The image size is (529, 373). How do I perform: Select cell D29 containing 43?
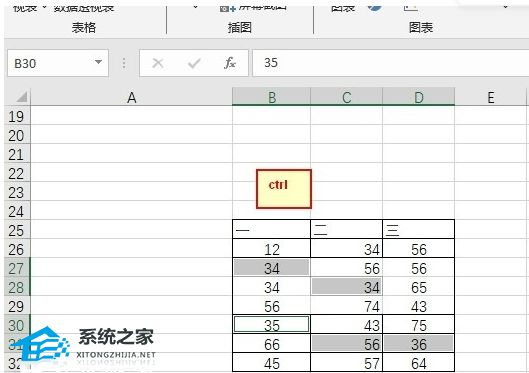click(x=419, y=306)
